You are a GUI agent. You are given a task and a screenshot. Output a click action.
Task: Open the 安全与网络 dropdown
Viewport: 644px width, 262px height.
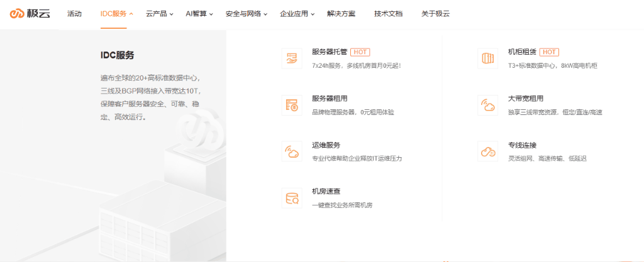[246, 14]
